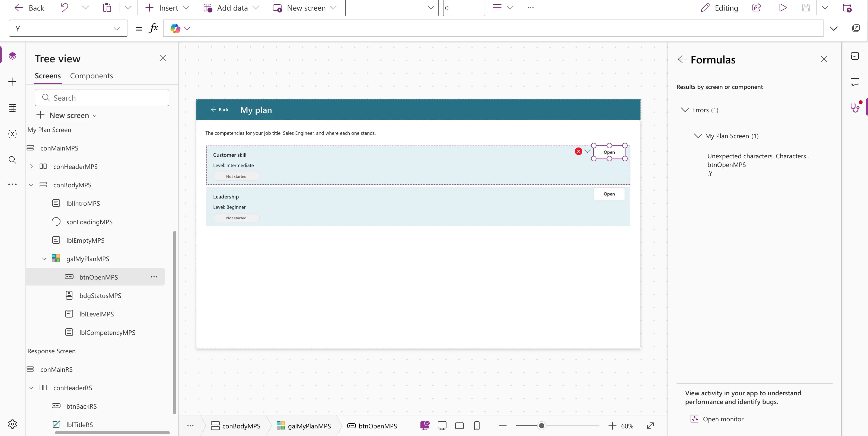Click the Preview app play icon
Viewport: 868px width, 436px height.
pos(783,8)
